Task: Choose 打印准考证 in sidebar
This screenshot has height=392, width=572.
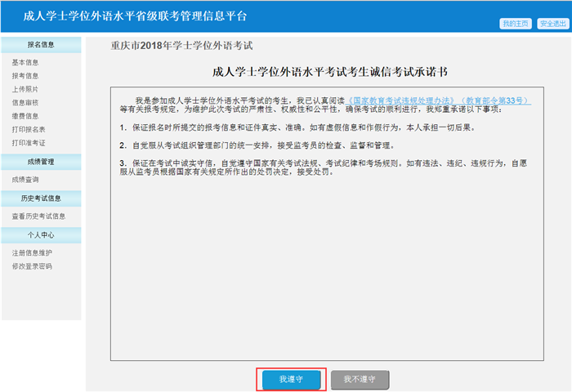Action: [29, 143]
